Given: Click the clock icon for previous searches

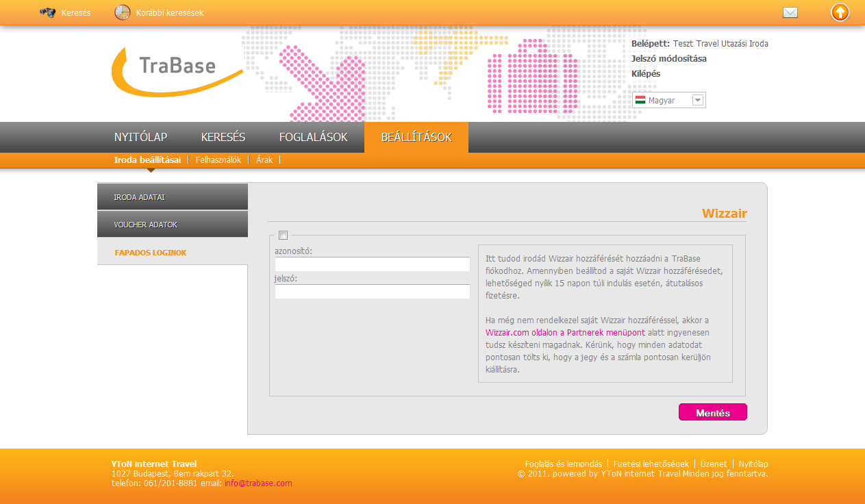Looking at the screenshot, I should 122,12.
